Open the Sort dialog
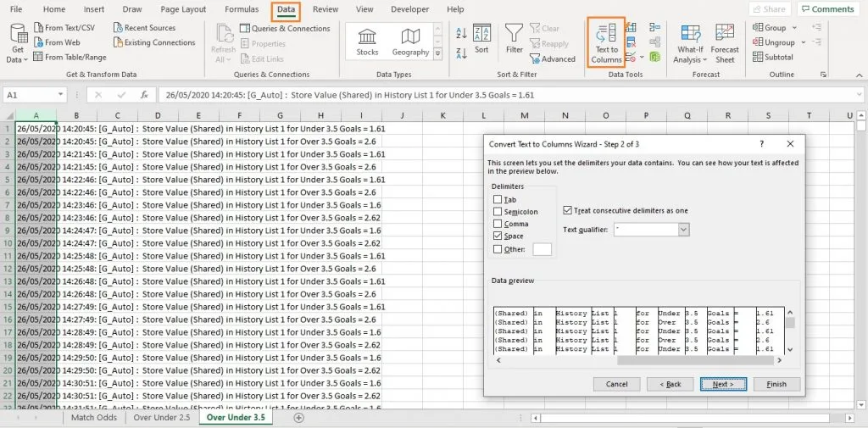868x428 pixels. coord(481,39)
